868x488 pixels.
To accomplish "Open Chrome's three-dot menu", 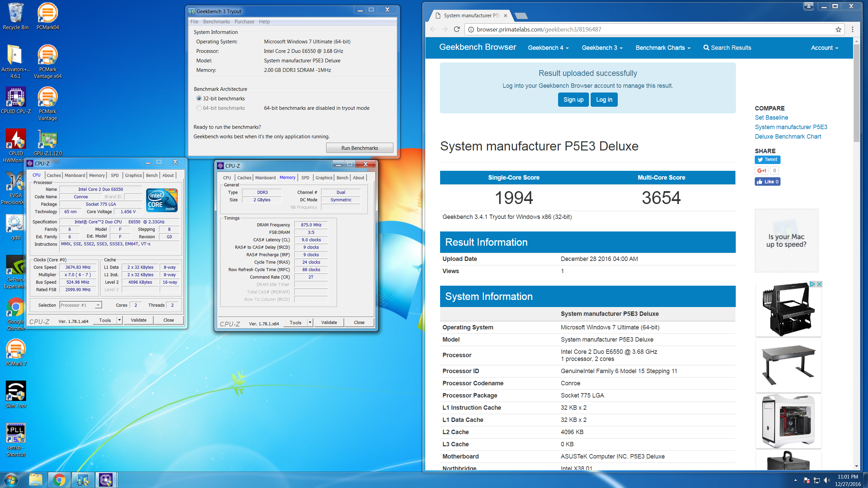I will (852, 29).
